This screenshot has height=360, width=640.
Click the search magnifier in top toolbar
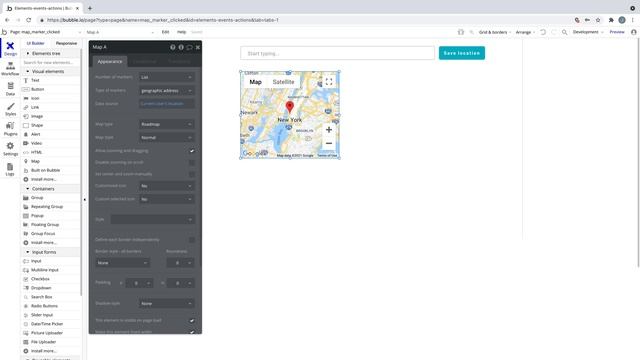564,32
